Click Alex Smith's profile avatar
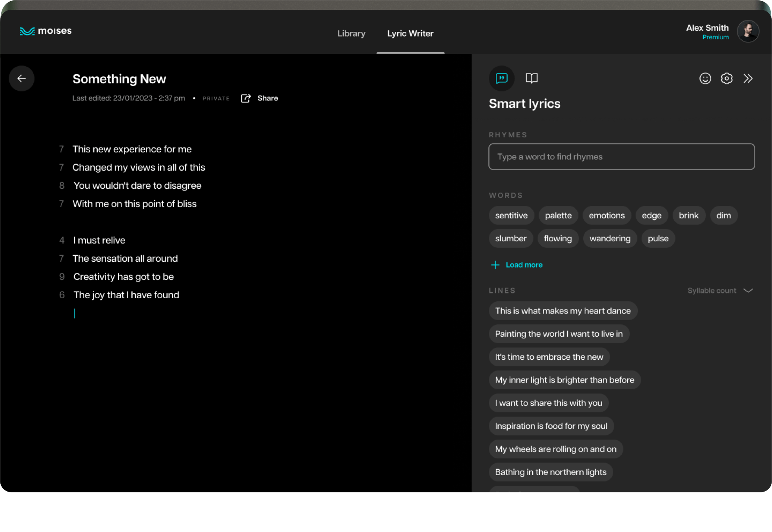Screen dimensions: 772x532 [x=748, y=31]
